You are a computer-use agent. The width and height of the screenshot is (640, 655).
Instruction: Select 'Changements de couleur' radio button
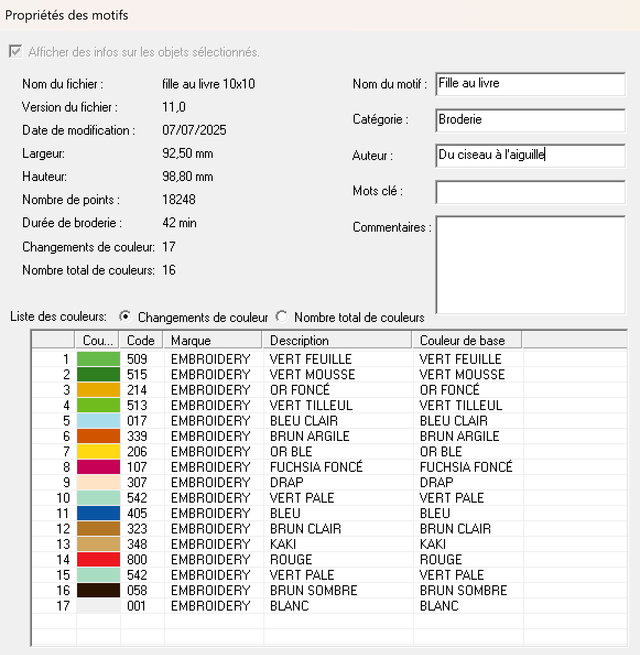pos(124,317)
